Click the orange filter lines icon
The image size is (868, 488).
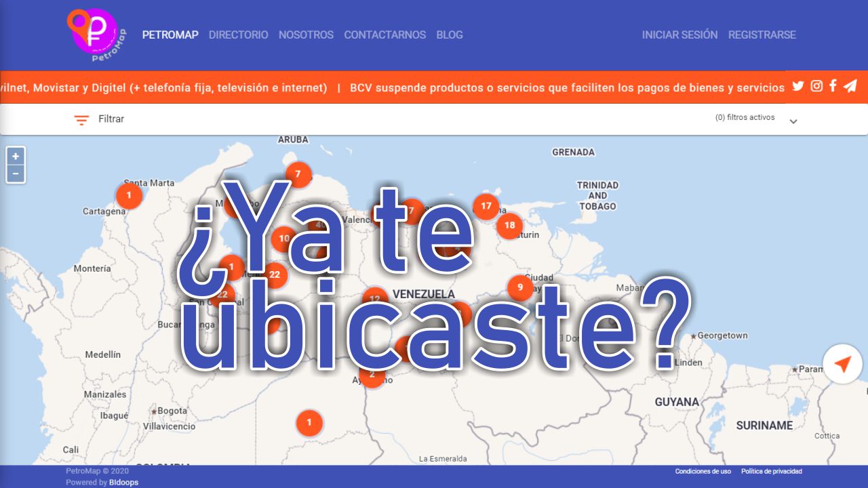coord(81,120)
